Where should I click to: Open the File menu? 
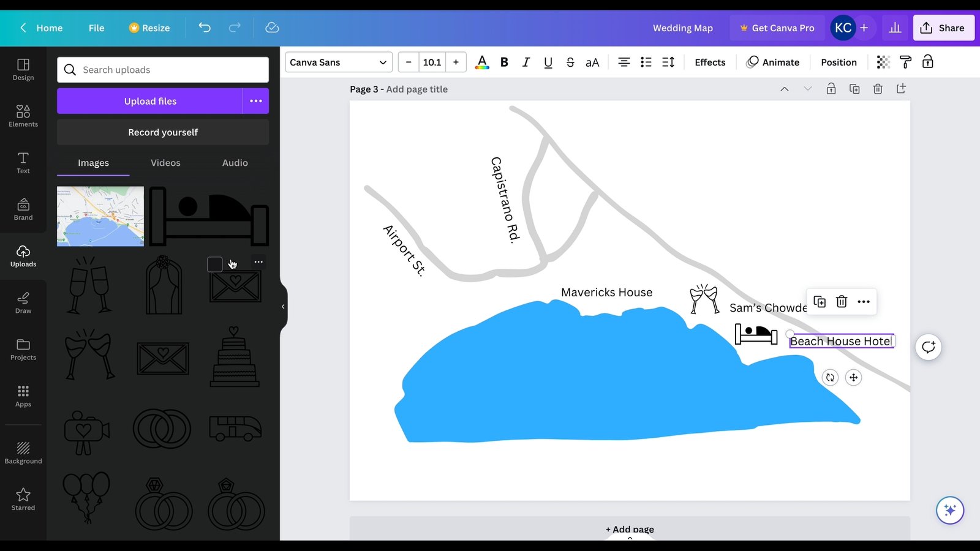tap(96, 28)
